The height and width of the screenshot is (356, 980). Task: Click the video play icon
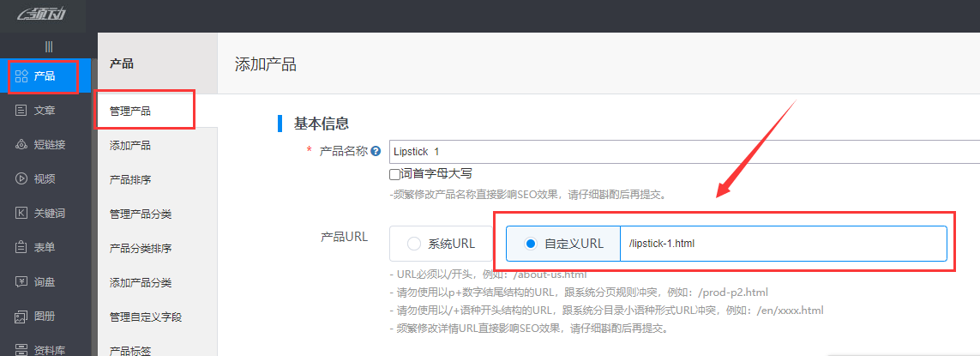pyautogui.click(x=21, y=179)
